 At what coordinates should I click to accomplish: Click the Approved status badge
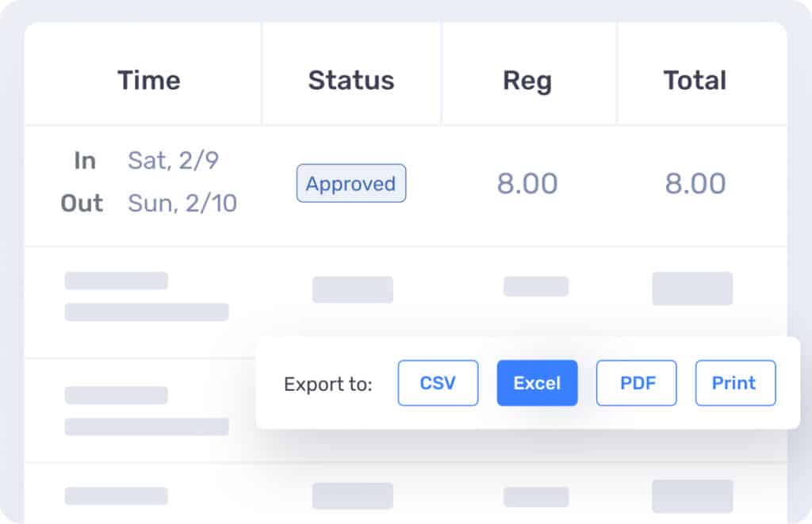(x=351, y=183)
